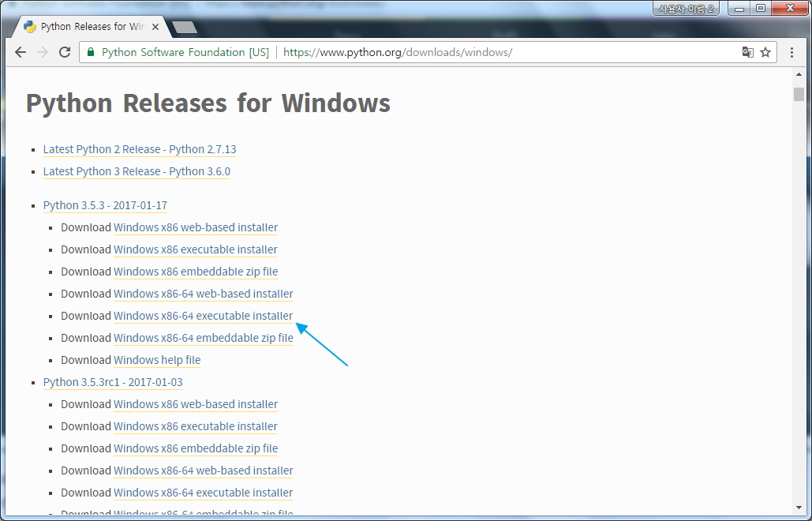Open the Python 3.5.3 - 2017-01-17 release link
Image resolution: width=812 pixels, height=521 pixels.
[105, 205]
